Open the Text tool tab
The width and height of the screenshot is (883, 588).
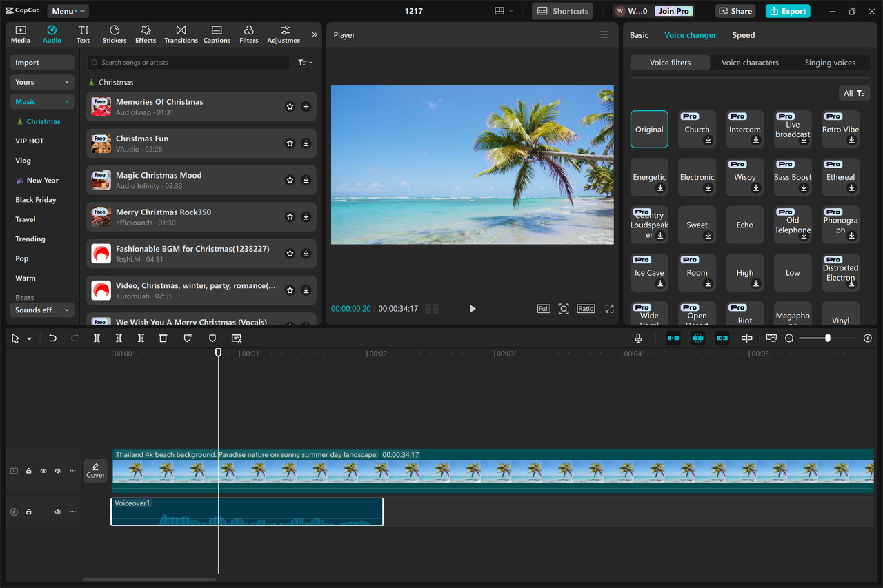coord(83,34)
